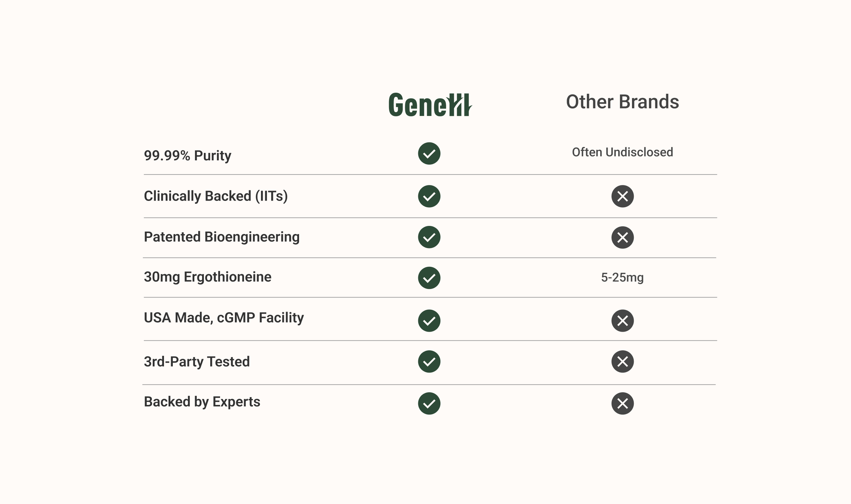851x504 pixels.
Task: Click the 5-25mg value text
Action: [x=622, y=278]
